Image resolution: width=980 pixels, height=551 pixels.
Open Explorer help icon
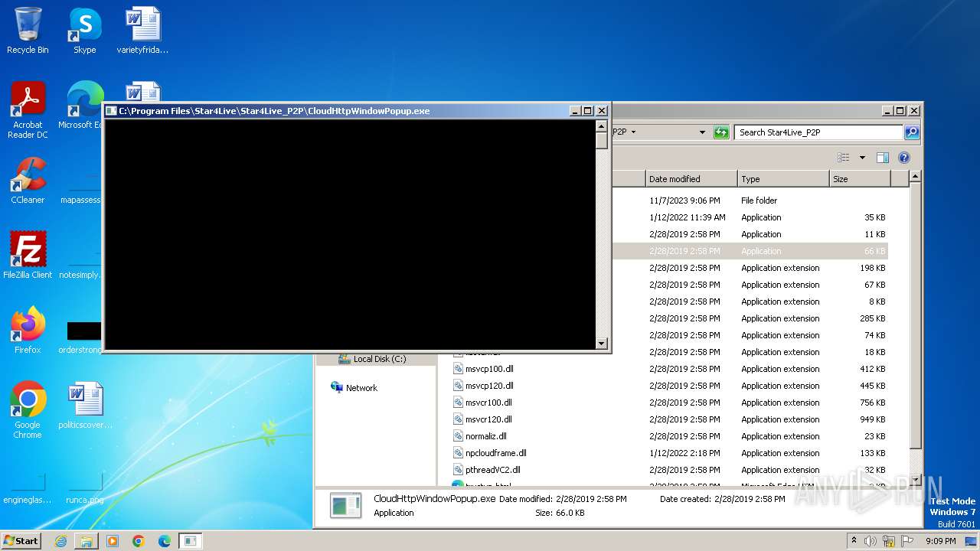tap(904, 158)
